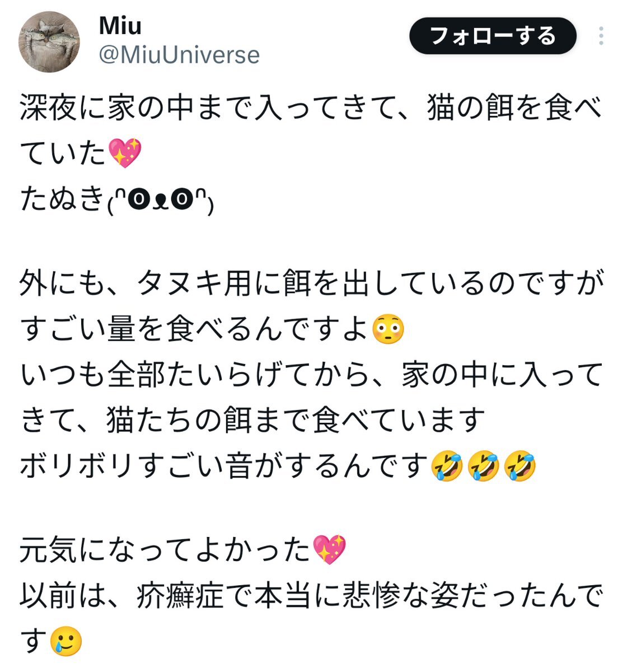Open the three-dot more options menu

point(601,36)
